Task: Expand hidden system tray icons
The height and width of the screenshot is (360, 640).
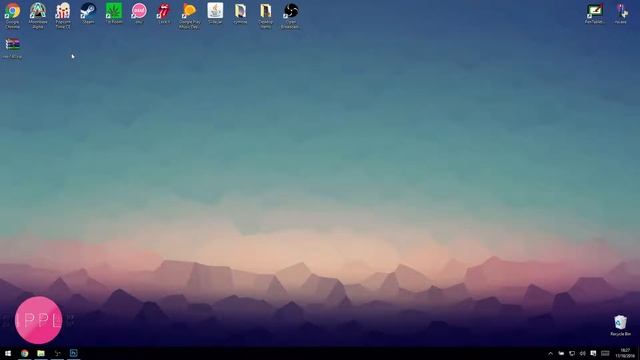Action: click(550, 353)
